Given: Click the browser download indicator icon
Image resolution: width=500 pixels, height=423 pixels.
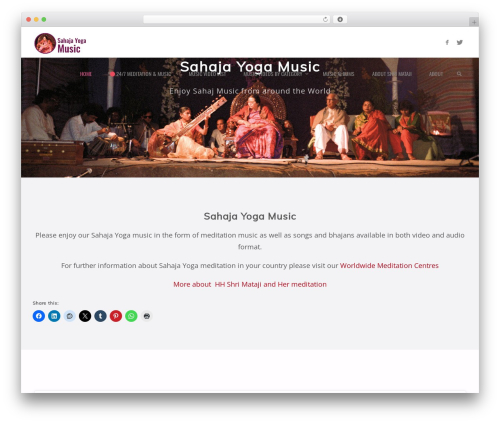Looking at the screenshot, I should tap(340, 19).
